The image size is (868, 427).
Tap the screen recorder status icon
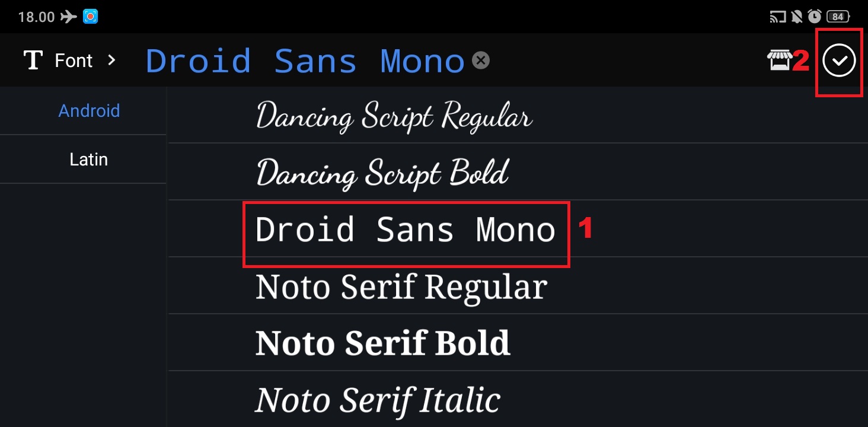click(90, 17)
